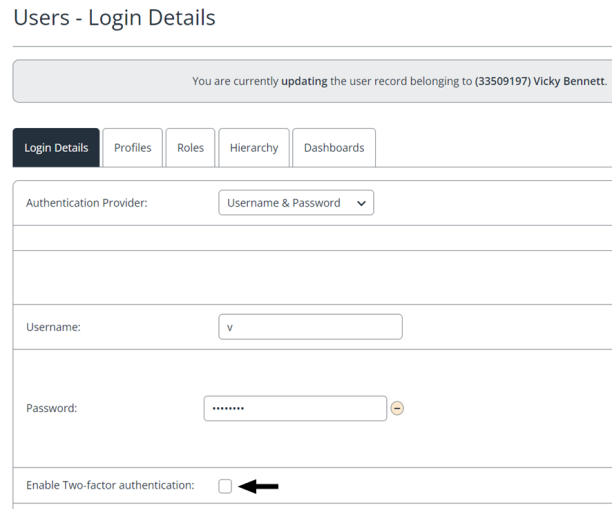Click the Vicky Bennett name in banner

569,81
